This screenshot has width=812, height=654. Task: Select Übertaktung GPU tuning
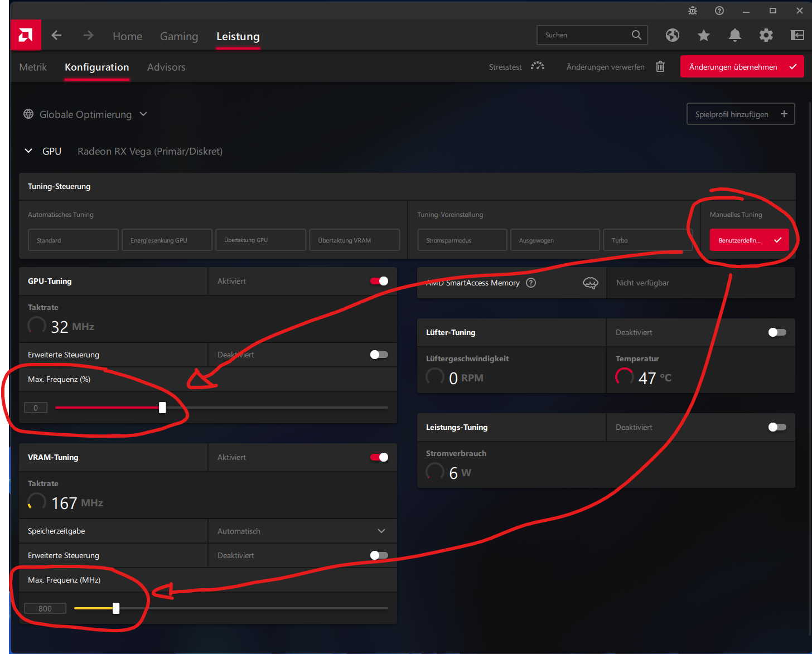(x=261, y=240)
